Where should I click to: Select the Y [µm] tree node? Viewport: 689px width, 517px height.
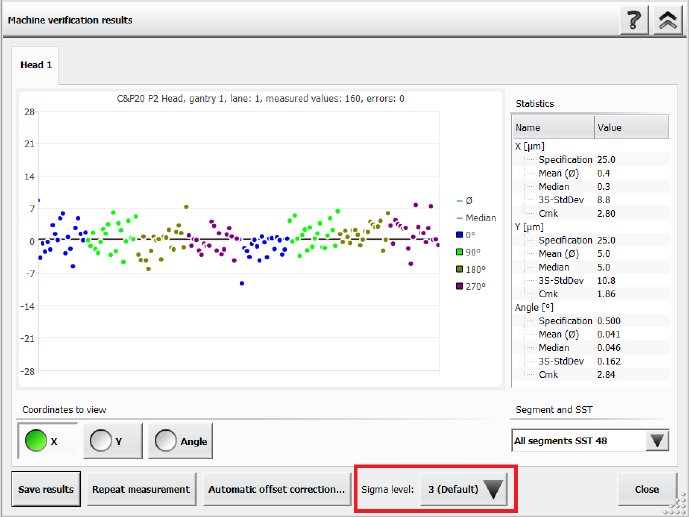coord(529,227)
